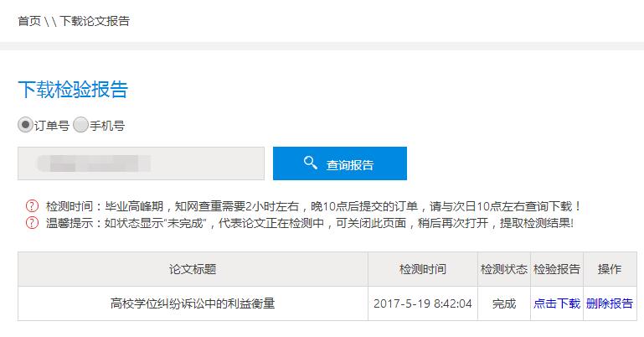Screen dimensions: 644x337
Task: Select paper title 高校学位纠纷诉讼中的利益衡量
Action: pyautogui.click(x=193, y=303)
